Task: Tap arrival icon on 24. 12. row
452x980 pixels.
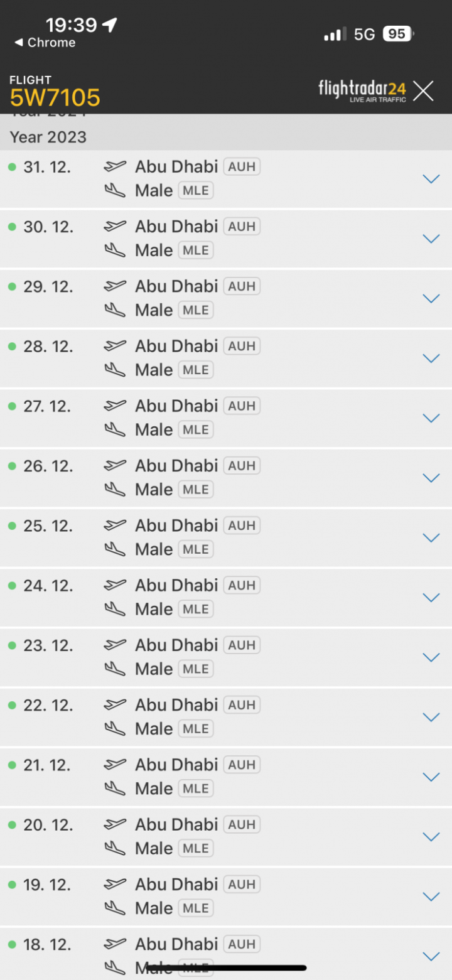Action: tap(114, 609)
